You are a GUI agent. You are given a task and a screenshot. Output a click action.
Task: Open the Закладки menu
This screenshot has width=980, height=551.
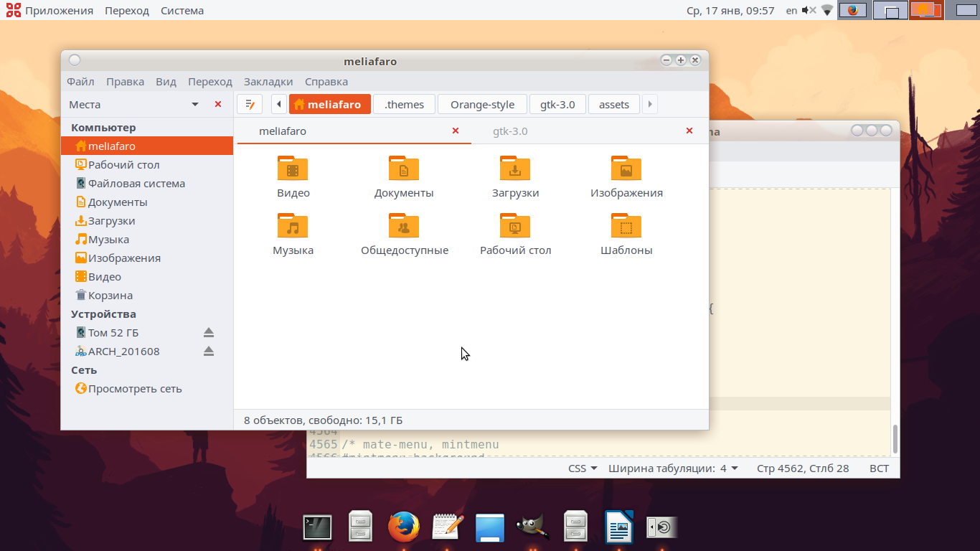[268, 82]
